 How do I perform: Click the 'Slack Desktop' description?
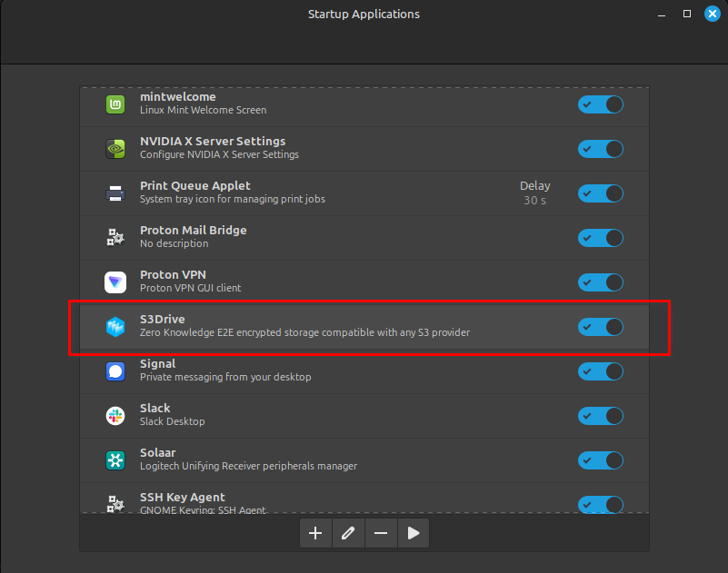click(173, 421)
